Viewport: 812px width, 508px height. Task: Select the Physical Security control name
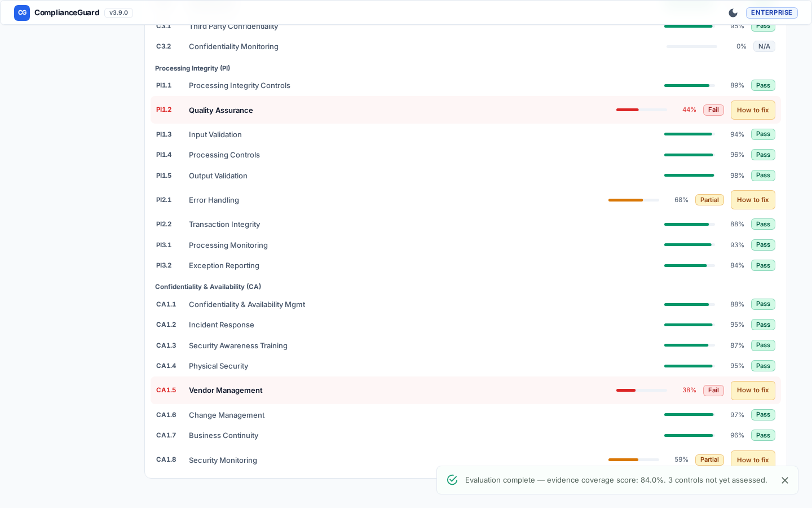pyautogui.click(x=218, y=366)
